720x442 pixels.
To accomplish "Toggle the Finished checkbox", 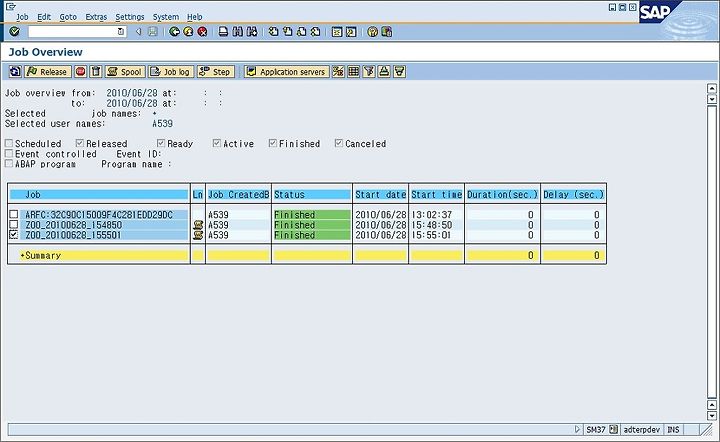I will (x=273, y=143).
